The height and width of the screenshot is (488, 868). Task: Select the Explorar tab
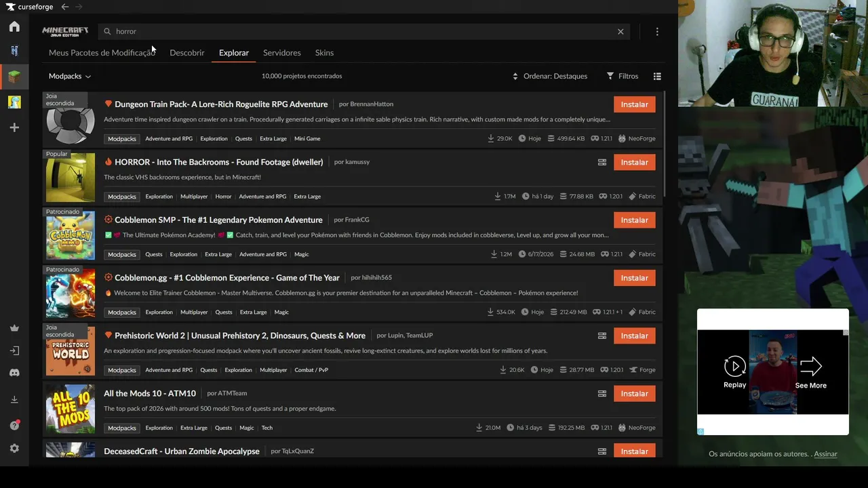(234, 53)
